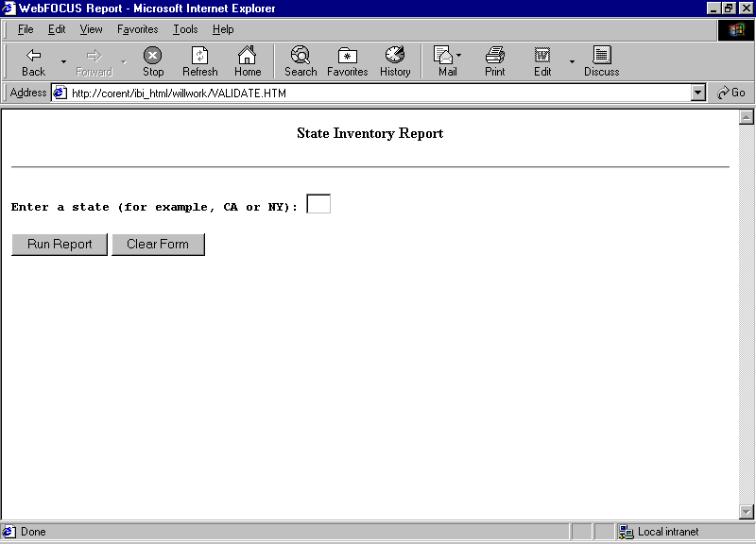756x544 pixels.
Task: Click the page icon in address bar
Action: (60, 93)
